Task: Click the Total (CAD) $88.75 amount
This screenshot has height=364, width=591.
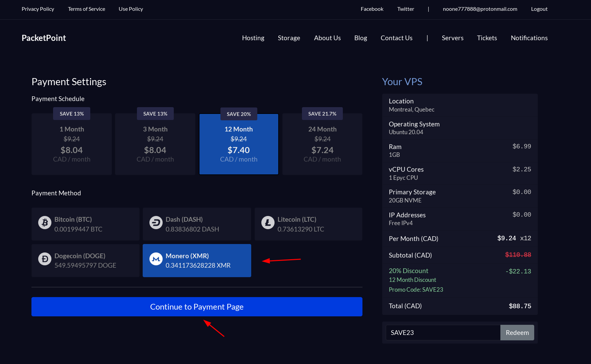Action: tap(520, 306)
